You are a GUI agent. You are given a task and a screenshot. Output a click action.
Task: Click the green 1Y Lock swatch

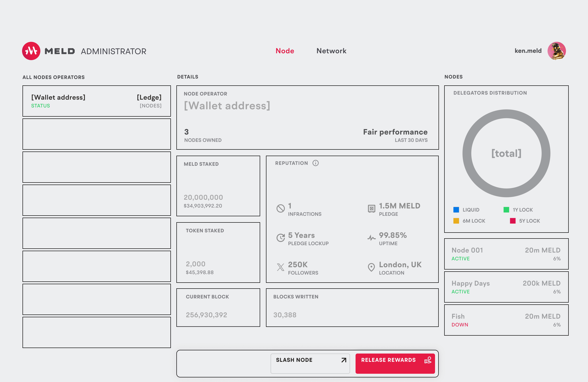pos(506,210)
